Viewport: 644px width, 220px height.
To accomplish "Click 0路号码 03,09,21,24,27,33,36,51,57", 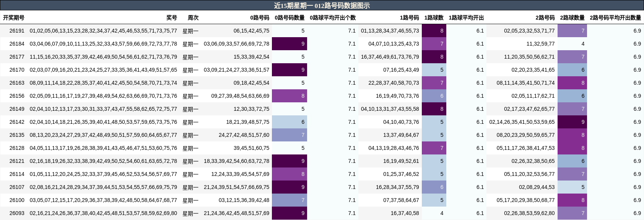I will (237, 70).
